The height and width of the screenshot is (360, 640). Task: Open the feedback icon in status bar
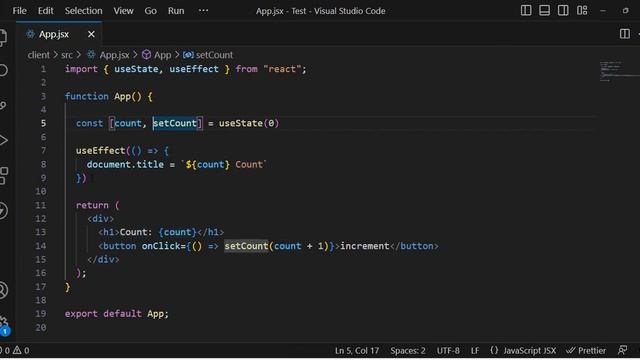tap(622, 350)
